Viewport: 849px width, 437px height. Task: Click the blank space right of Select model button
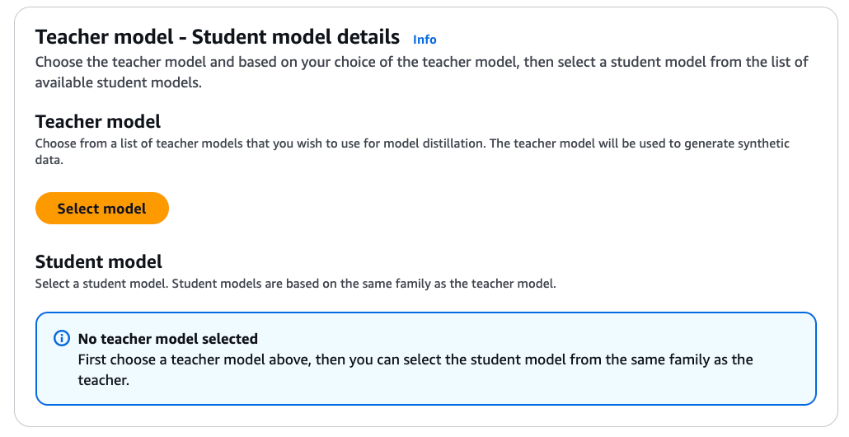click(450, 208)
